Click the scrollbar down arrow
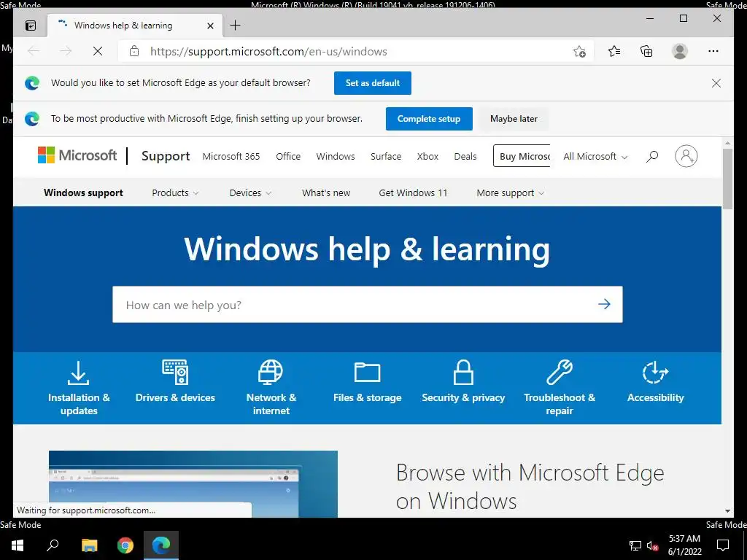 pos(727,511)
